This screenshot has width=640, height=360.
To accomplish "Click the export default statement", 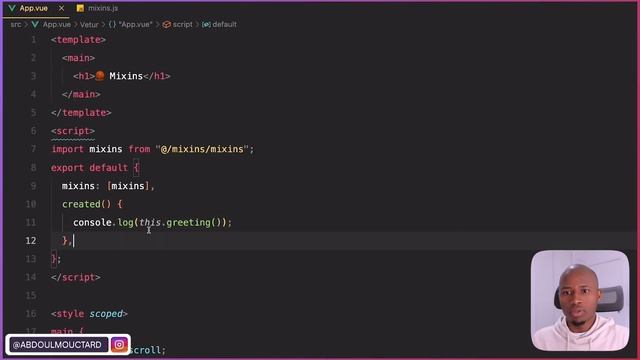I will click(x=89, y=168).
